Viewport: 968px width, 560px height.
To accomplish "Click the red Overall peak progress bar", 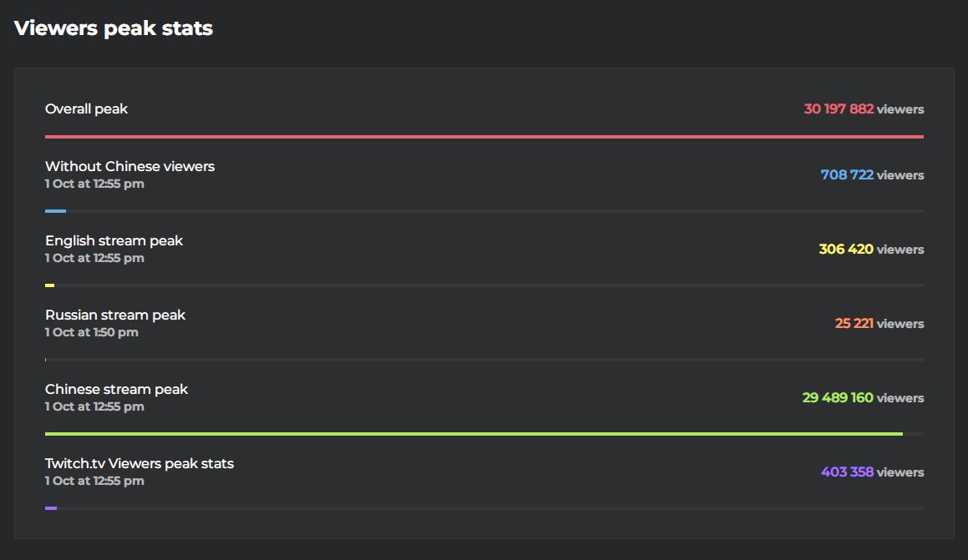I will 484,136.
